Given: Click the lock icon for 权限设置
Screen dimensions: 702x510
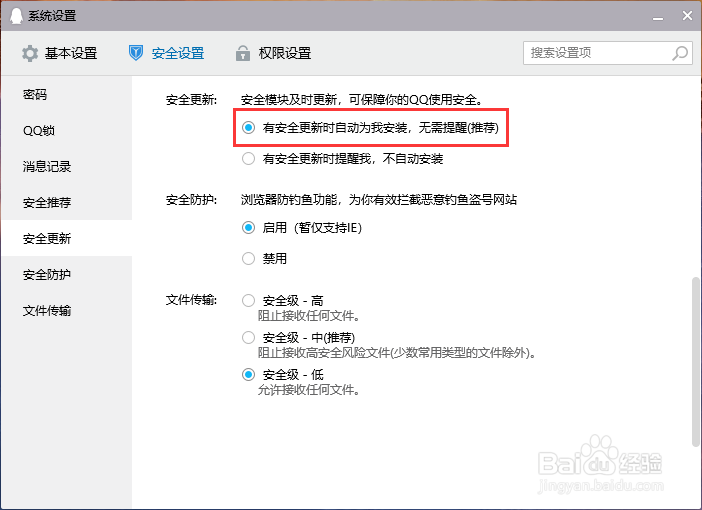Looking at the screenshot, I should (243, 53).
